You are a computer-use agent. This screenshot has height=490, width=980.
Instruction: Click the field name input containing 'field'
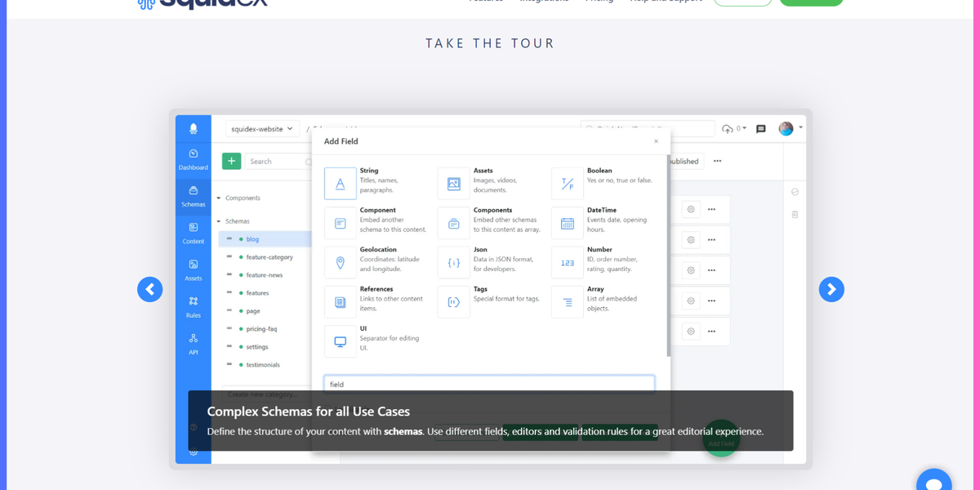pyautogui.click(x=489, y=384)
